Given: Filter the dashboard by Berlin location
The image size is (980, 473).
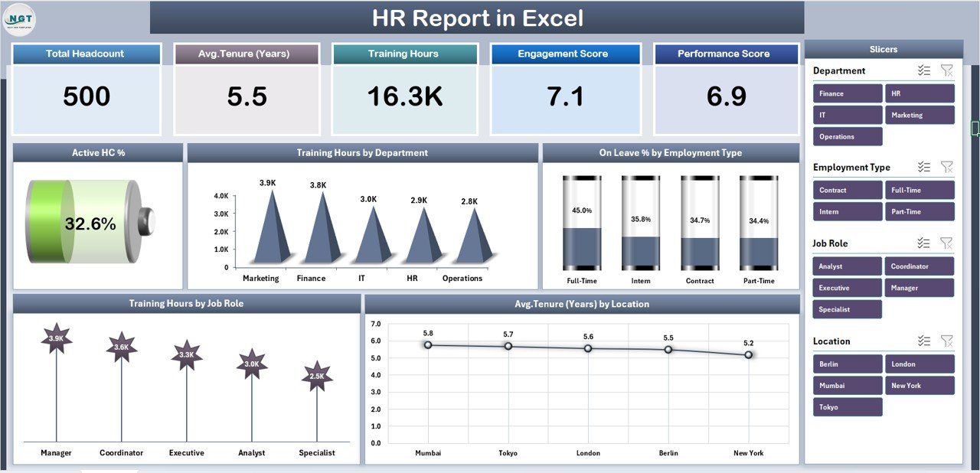Looking at the screenshot, I should [847, 364].
